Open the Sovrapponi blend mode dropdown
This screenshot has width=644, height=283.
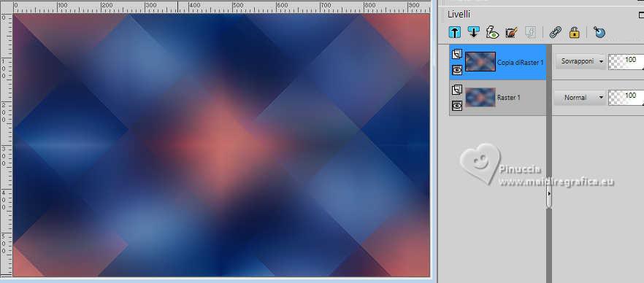point(580,61)
